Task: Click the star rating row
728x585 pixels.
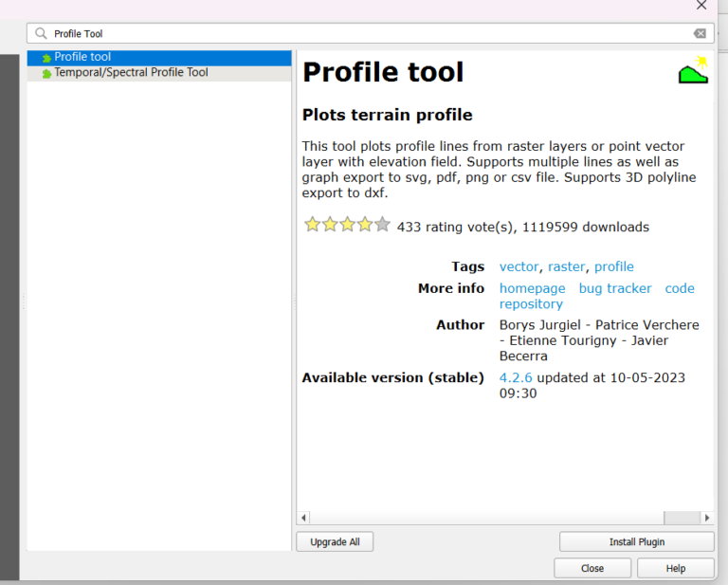Action: tap(346, 226)
